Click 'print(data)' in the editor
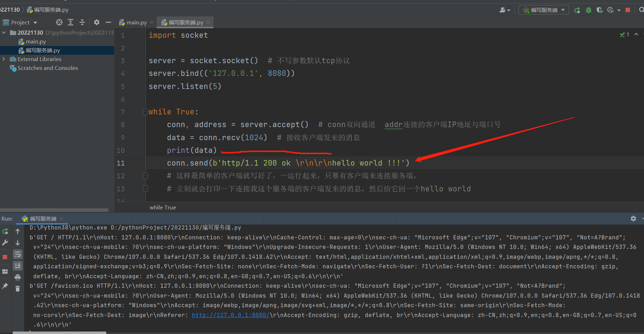Viewport: 644px width, 334px height. click(x=192, y=150)
